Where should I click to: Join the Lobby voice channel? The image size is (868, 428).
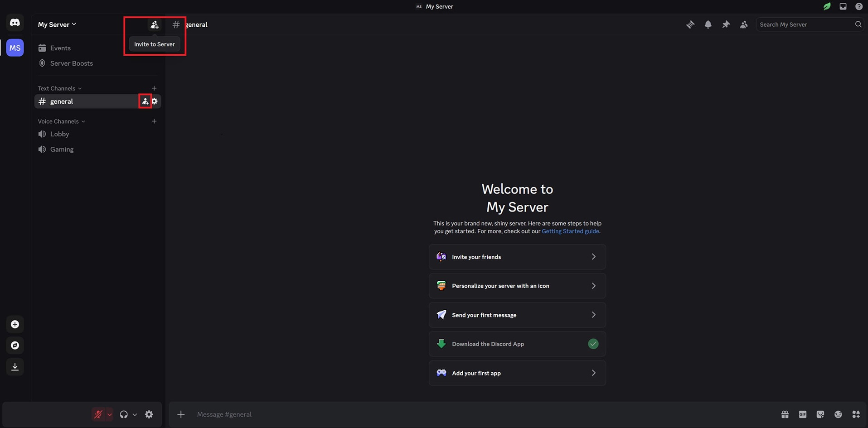pyautogui.click(x=97, y=134)
